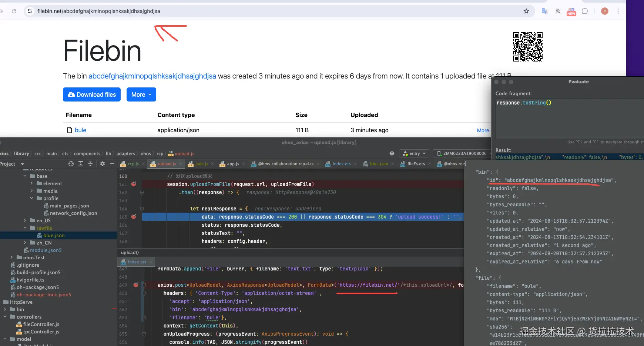Collapse the rawfile folder
Screen dimensions: 644x346
[x=25, y=228]
